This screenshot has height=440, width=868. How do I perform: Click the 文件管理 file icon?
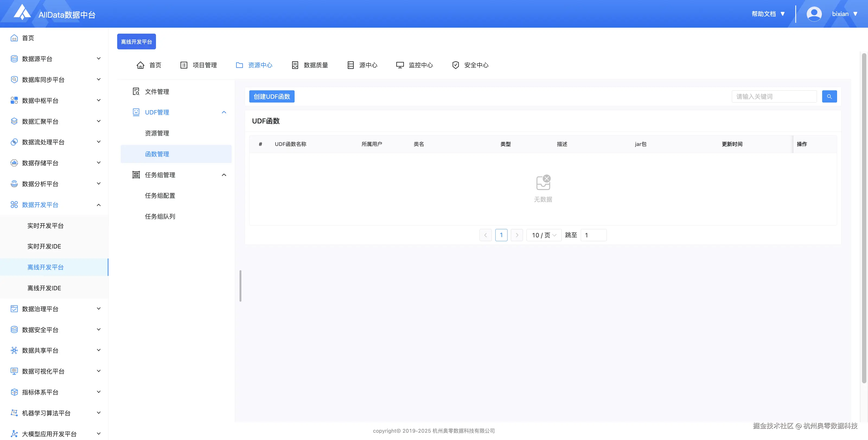(136, 92)
